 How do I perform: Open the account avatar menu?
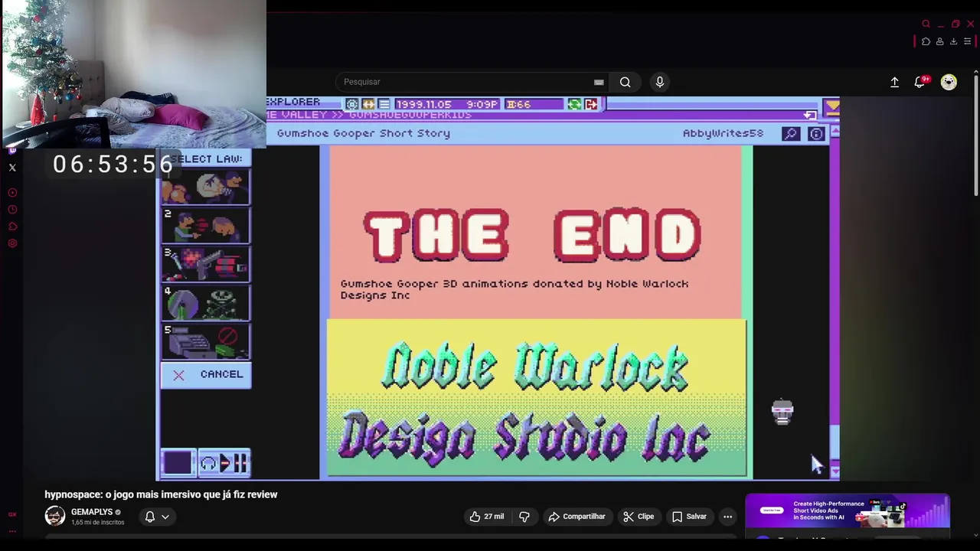(x=949, y=82)
